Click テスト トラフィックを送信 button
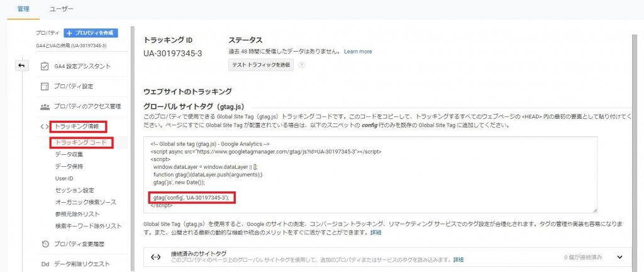 pos(261,65)
